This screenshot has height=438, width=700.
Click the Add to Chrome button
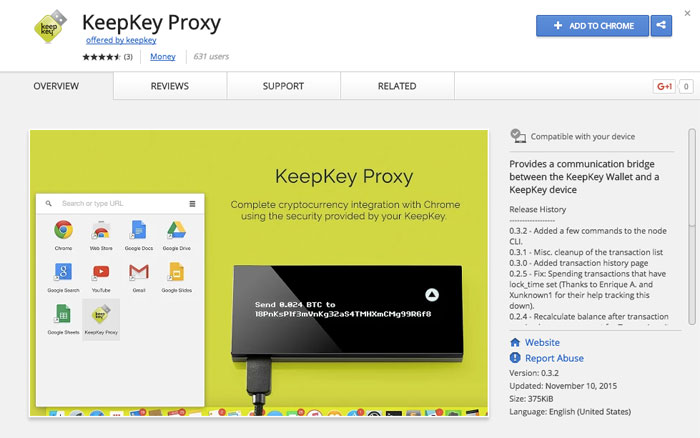(x=592, y=26)
